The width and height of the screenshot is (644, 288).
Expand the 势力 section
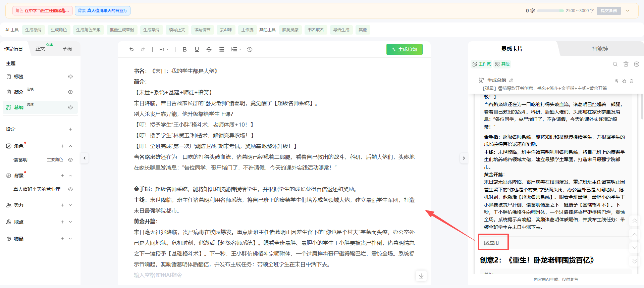[x=70, y=205]
